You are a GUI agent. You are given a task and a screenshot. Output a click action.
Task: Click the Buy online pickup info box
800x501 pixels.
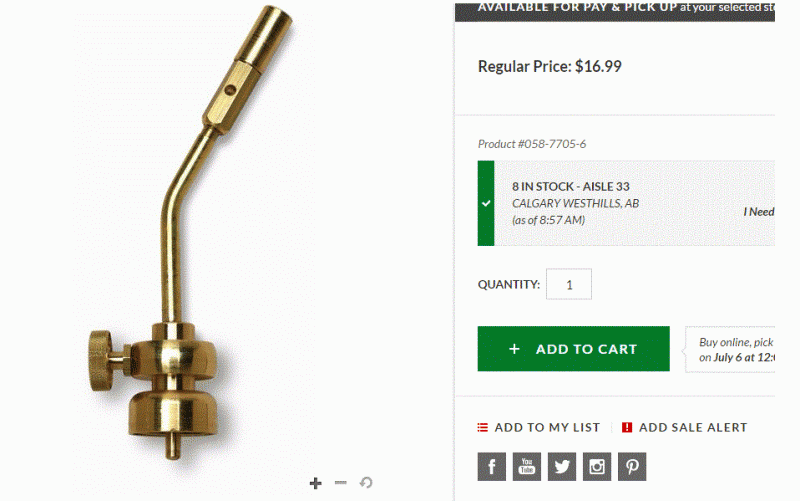[x=730, y=349]
